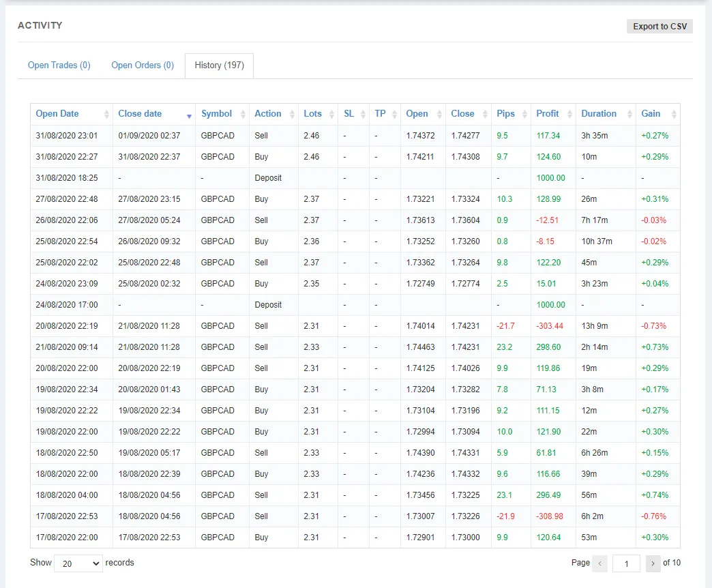Go to next page arrow button
This screenshot has height=588, width=712.
click(653, 563)
